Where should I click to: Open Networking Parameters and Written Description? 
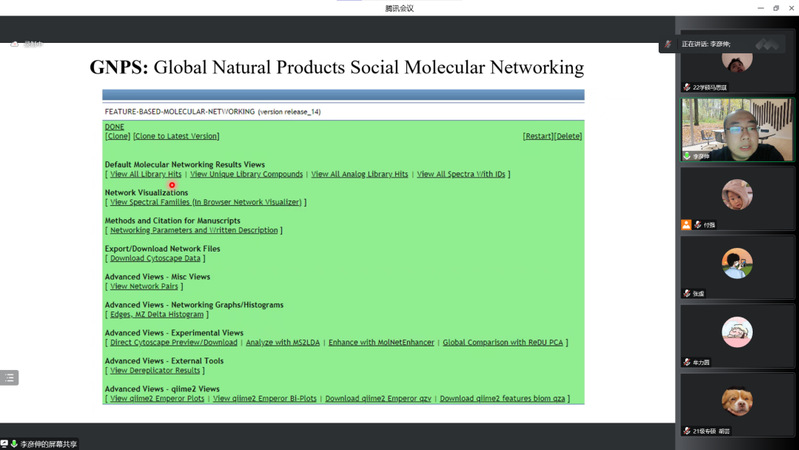[x=194, y=230]
